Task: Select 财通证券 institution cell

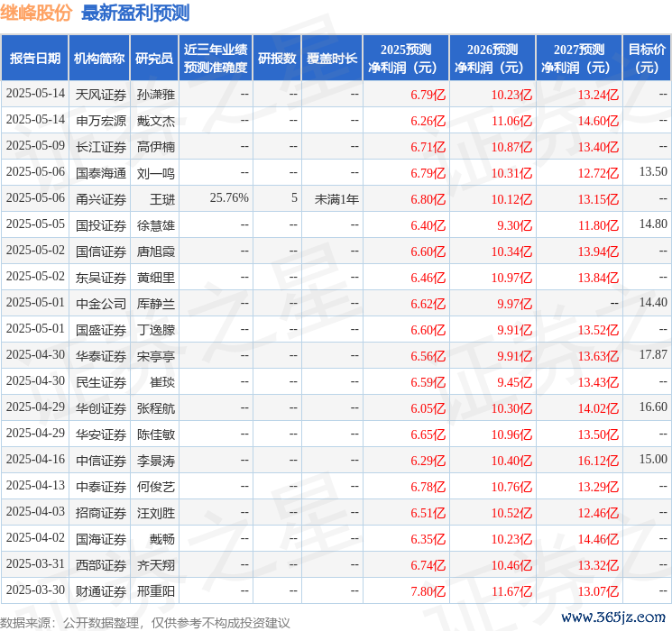Action: (x=101, y=591)
